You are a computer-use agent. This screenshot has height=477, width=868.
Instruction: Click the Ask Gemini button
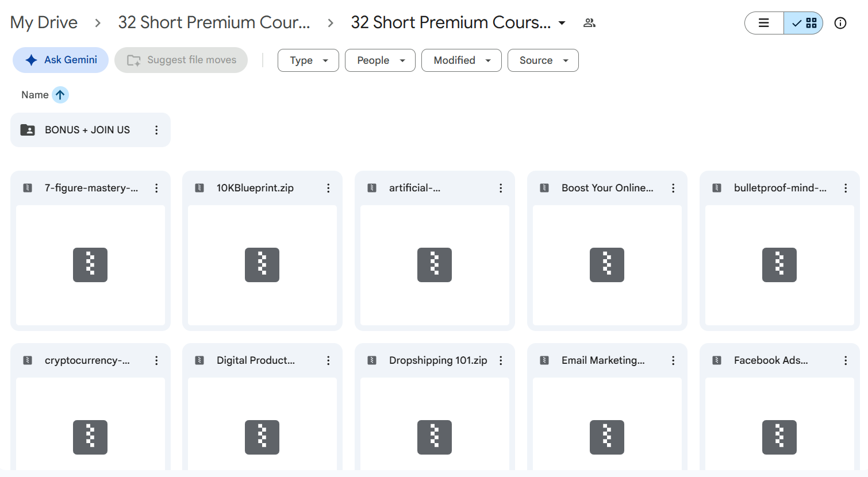60,60
